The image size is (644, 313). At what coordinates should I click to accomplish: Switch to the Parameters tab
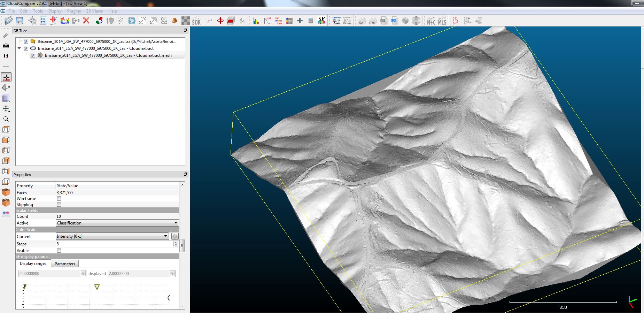point(65,264)
